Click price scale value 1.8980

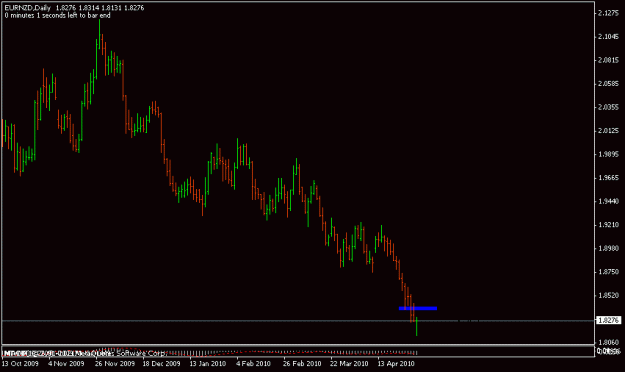pyautogui.click(x=608, y=248)
